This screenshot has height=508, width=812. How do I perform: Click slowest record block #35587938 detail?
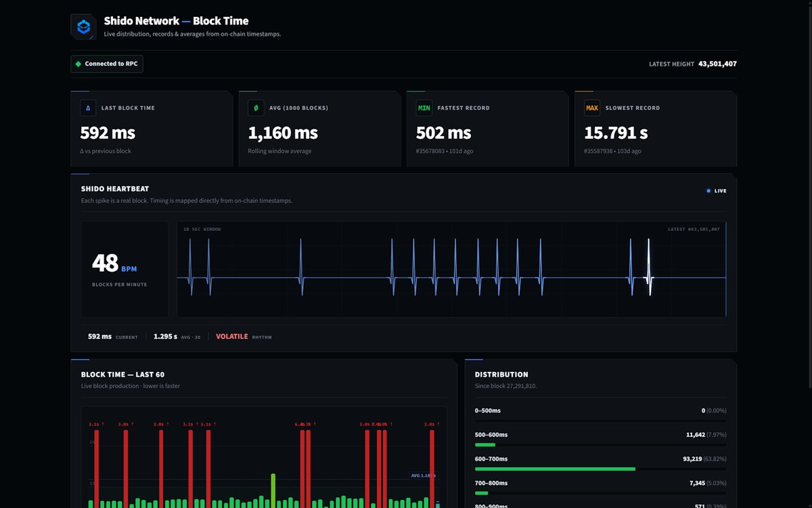612,151
